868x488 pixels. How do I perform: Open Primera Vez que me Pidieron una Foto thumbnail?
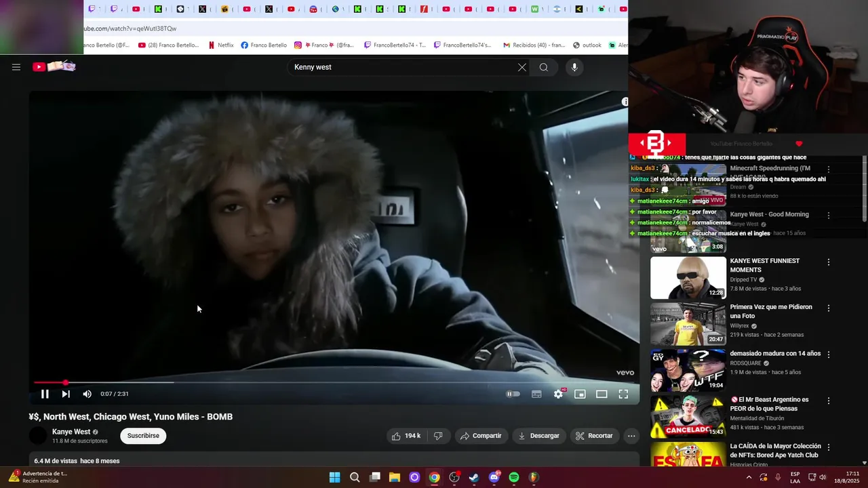[x=688, y=324]
